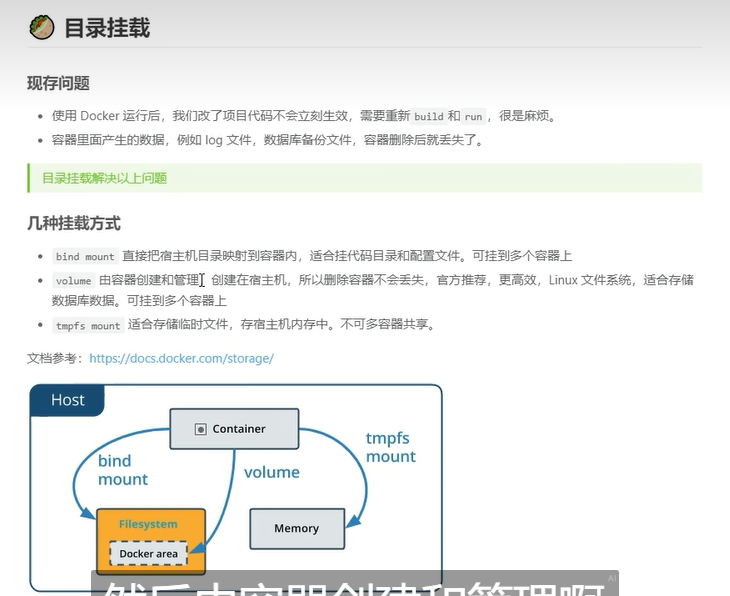Click the 'volume' label in the diagram

click(x=272, y=472)
